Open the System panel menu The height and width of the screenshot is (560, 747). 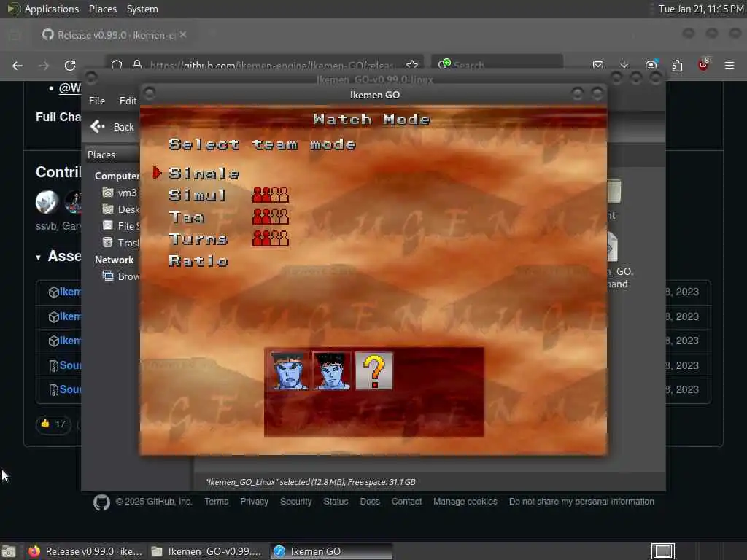(142, 9)
